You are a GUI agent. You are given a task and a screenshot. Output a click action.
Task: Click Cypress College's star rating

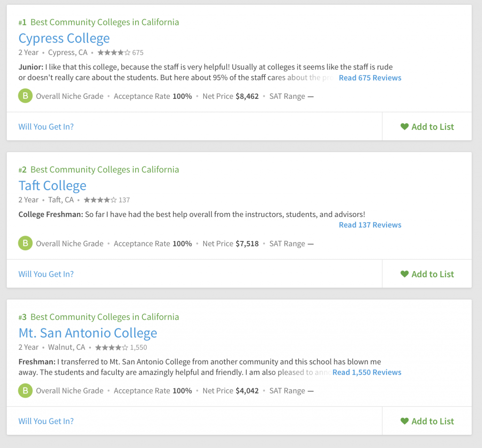114,53
